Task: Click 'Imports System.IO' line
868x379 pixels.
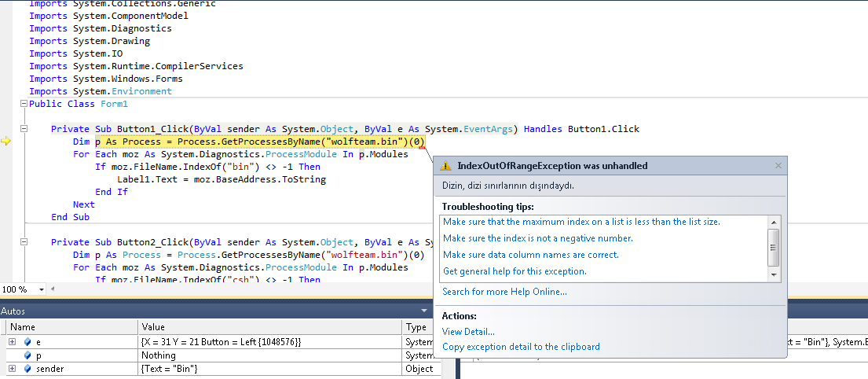Action: tap(76, 53)
